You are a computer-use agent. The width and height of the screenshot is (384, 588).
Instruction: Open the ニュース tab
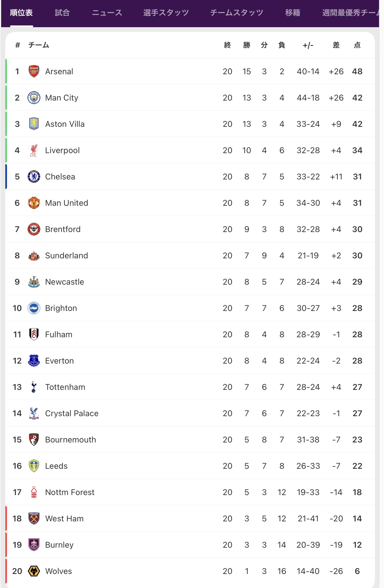(107, 13)
